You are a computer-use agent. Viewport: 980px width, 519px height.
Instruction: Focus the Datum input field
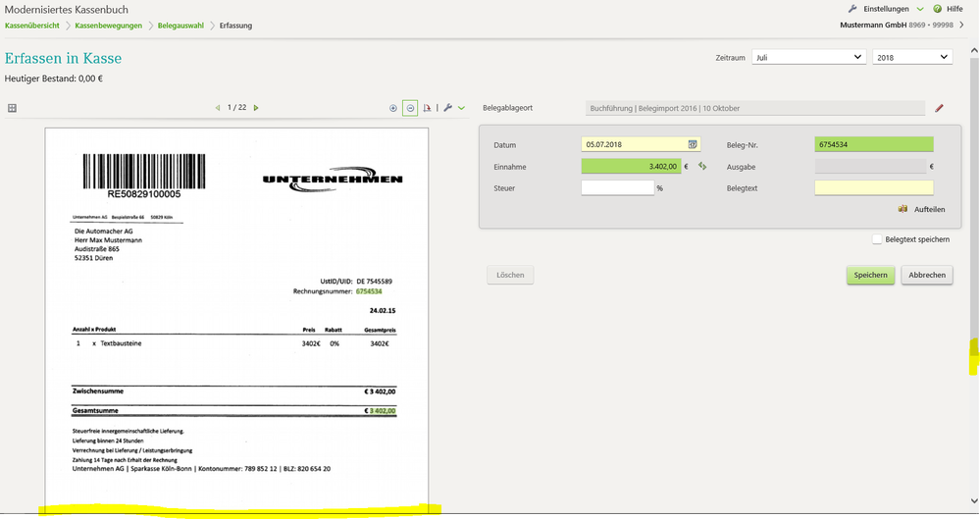pyautogui.click(x=641, y=144)
